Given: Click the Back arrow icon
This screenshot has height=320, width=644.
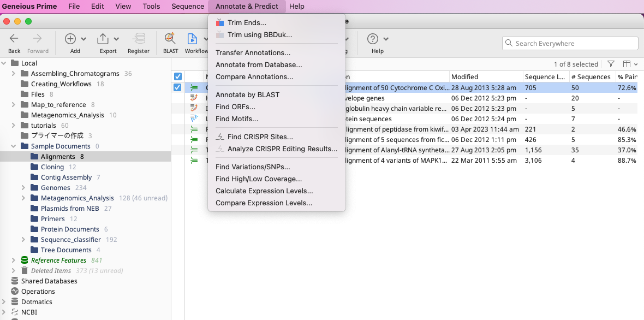Looking at the screenshot, I should pos(14,39).
